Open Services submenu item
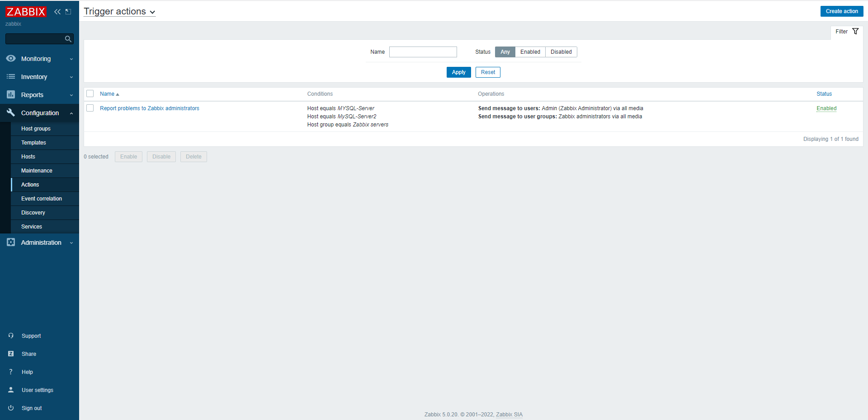 tap(45, 227)
